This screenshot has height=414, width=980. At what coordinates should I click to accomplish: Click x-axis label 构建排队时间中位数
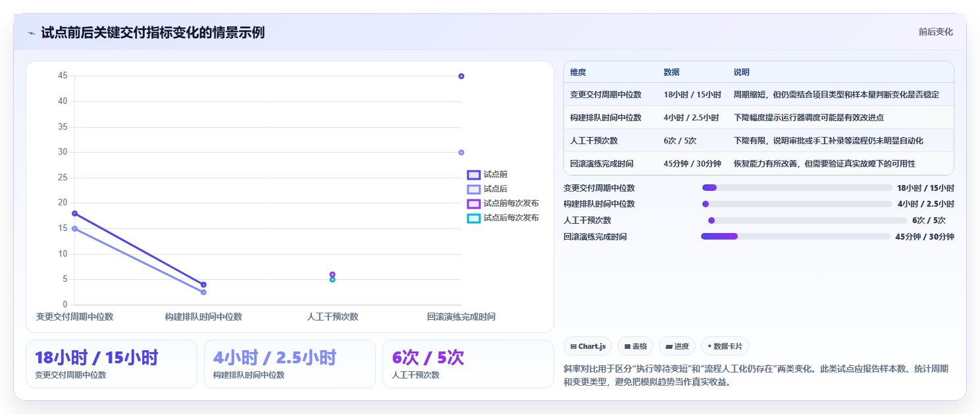(203, 317)
